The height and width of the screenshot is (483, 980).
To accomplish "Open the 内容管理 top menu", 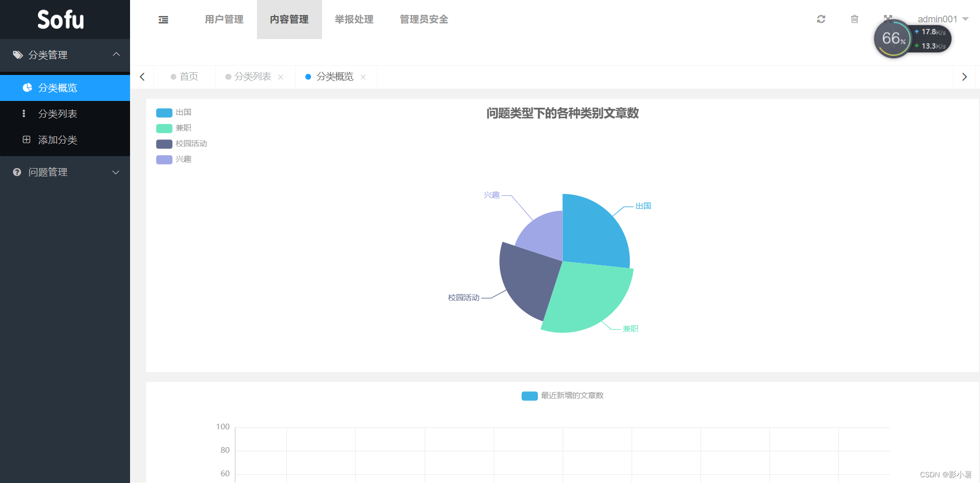I will (289, 19).
